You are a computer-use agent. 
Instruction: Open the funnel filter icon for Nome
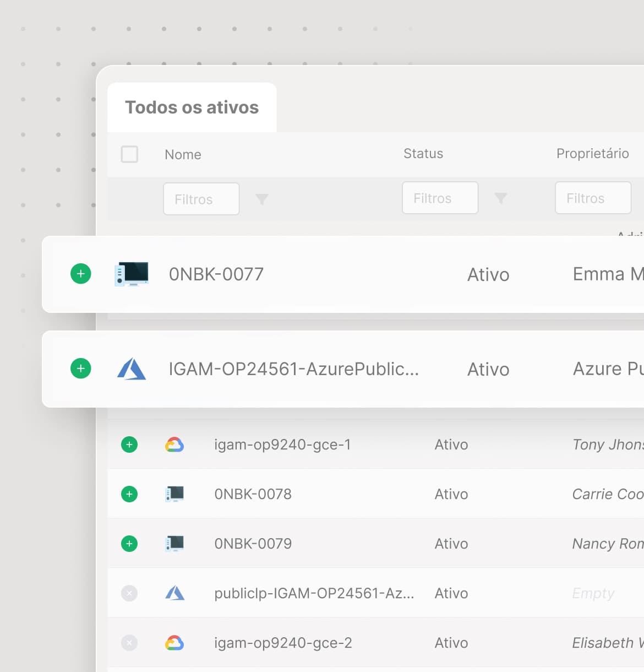(262, 199)
